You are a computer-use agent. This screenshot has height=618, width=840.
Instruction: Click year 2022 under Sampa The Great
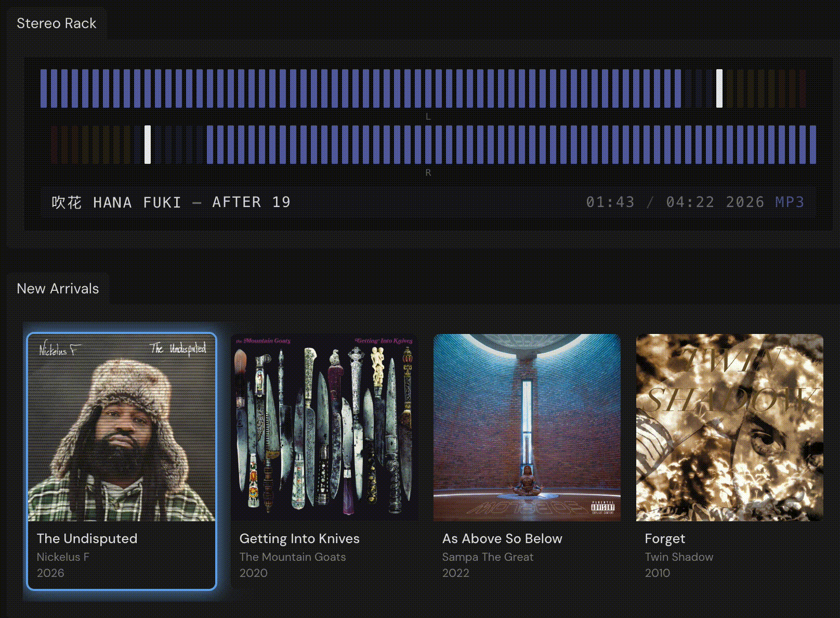click(455, 573)
